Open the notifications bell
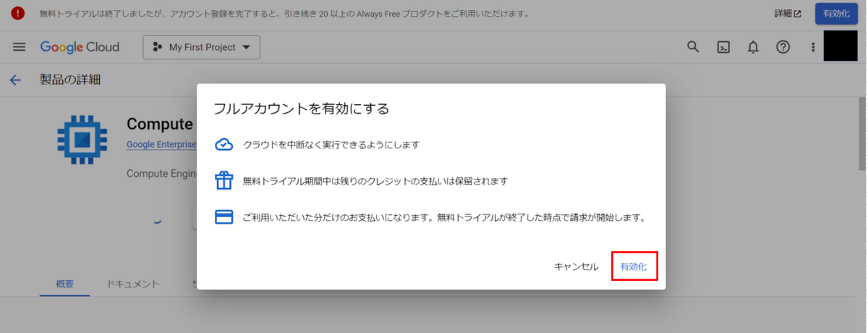 point(753,47)
